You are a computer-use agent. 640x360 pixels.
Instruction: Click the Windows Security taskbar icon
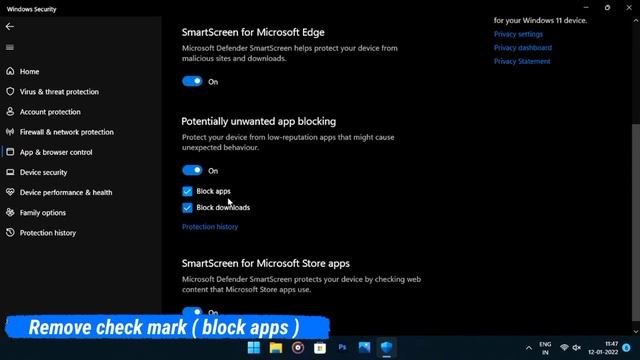(387, 348)
